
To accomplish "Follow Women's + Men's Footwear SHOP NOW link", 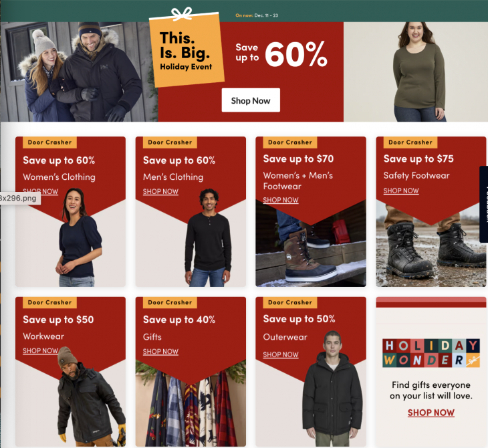I will pos(281,200).
